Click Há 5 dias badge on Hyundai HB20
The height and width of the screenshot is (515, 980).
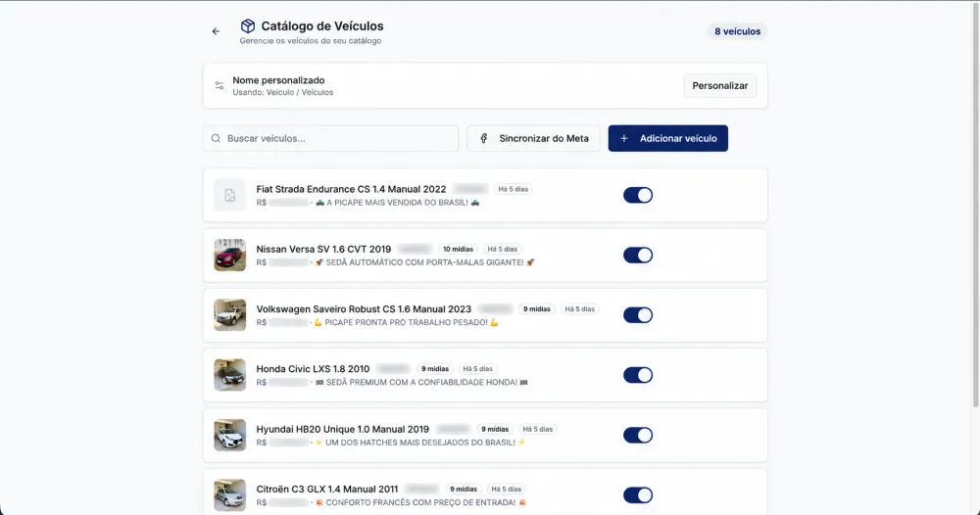[x=538, y=429]
